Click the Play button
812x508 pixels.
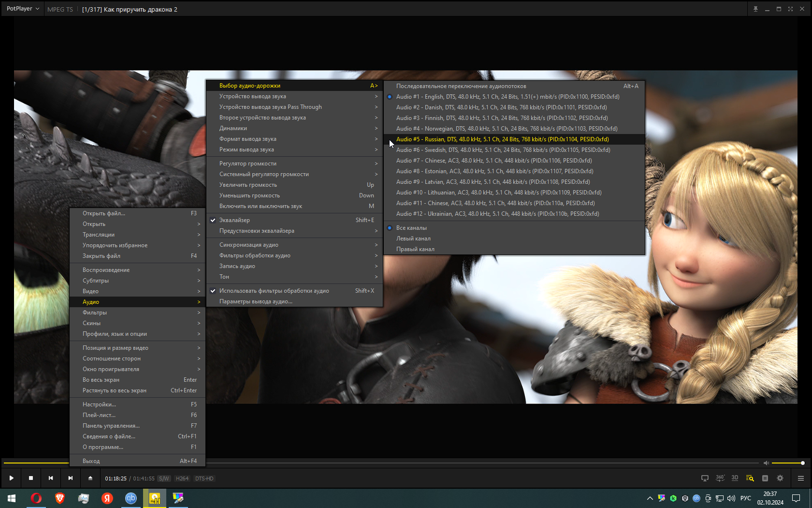click(x=11, y=478)
